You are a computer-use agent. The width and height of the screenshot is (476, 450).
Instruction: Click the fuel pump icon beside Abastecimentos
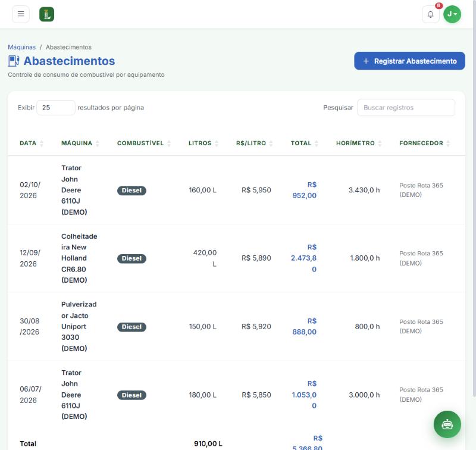[14, 61]
